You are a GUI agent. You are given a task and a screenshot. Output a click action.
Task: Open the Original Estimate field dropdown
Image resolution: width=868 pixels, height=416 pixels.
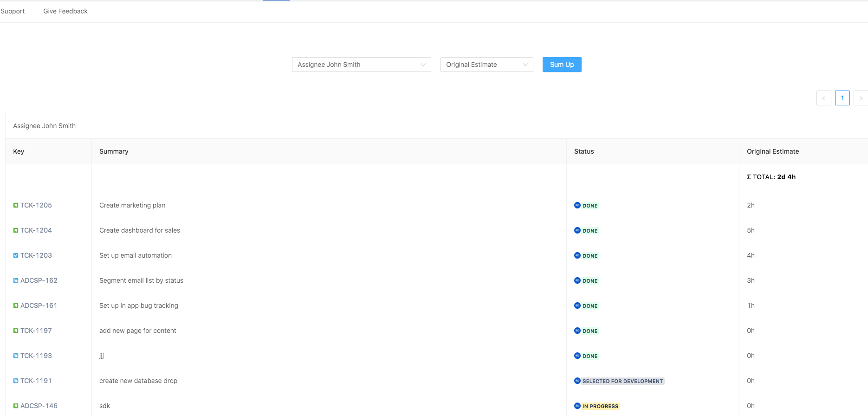pyautogui.click(x=487, y=65)
